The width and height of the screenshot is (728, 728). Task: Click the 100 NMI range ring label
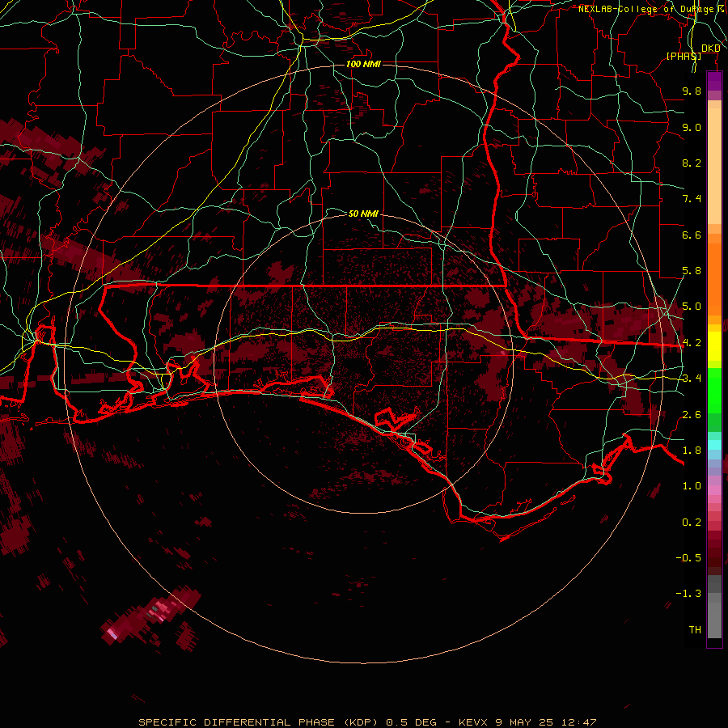(x=363, y=64)
